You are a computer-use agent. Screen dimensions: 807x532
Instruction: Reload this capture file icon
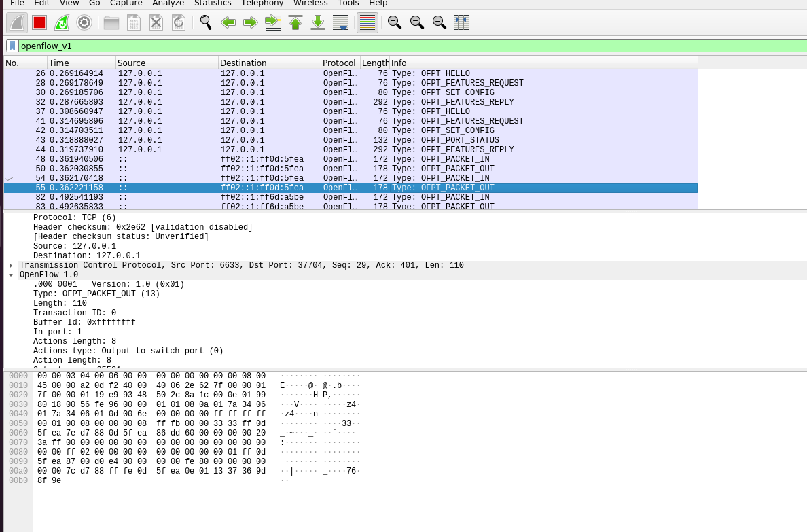pyautogui.click(x=179, y=22)
